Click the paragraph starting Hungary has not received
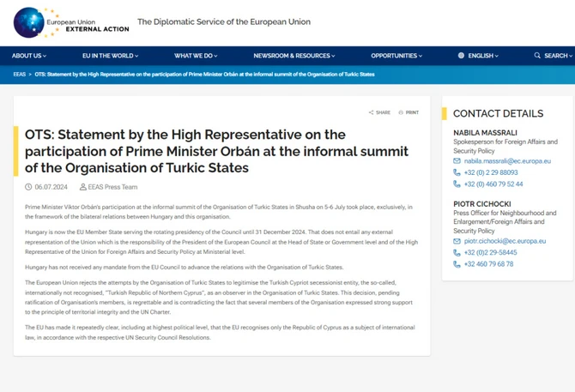This screenshot has height=392, width=575. (x=185, y=268)
